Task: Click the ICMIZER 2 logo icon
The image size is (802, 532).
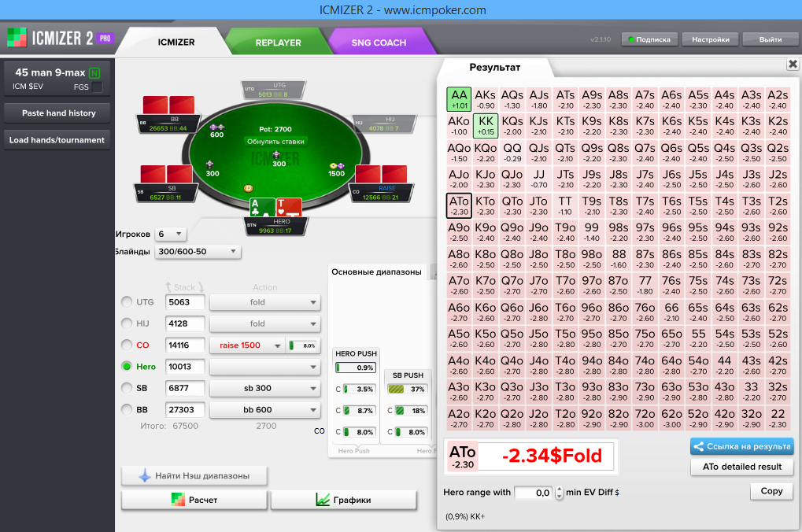Action: tap(17, 38)
